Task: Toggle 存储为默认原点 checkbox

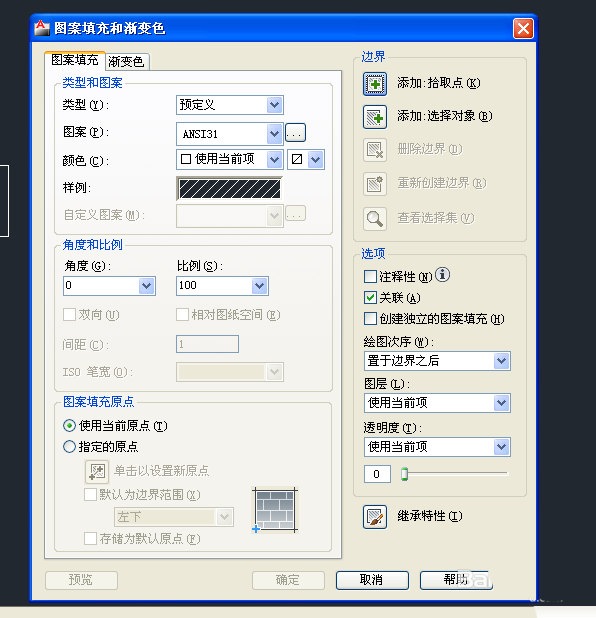Action: (x=90, y=538)
